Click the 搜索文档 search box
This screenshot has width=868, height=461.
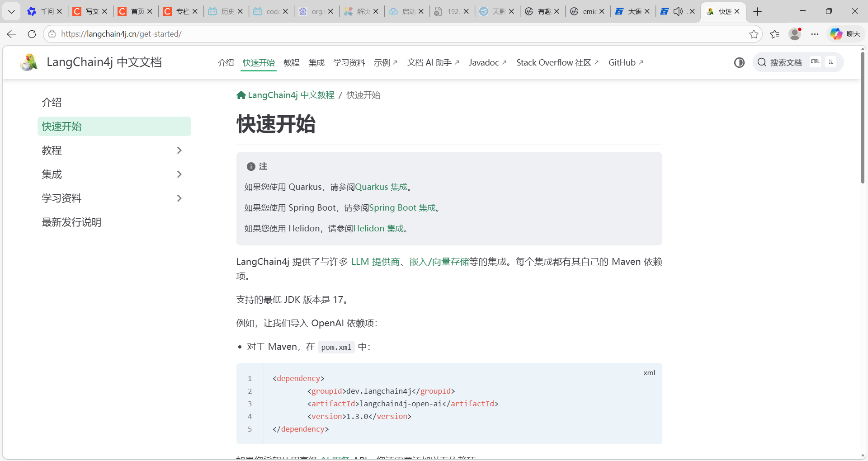click(x=798, y=62)
